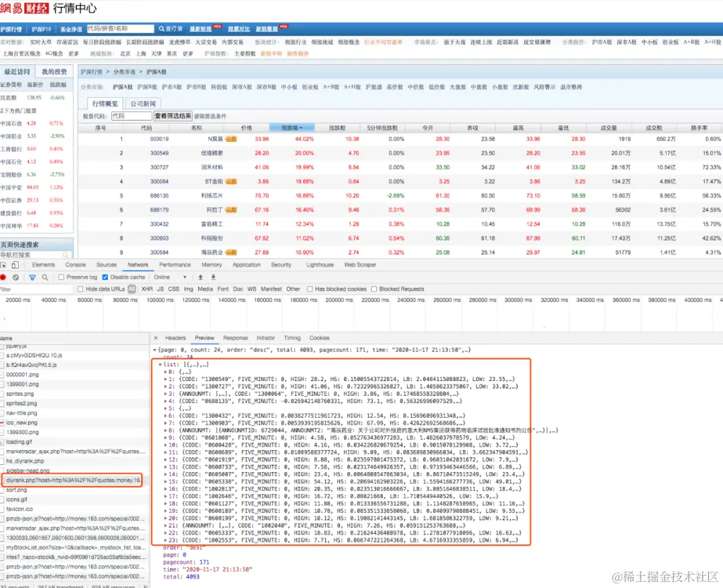Uncheck the Disable cache checkbox

click(x=105, y=277)
